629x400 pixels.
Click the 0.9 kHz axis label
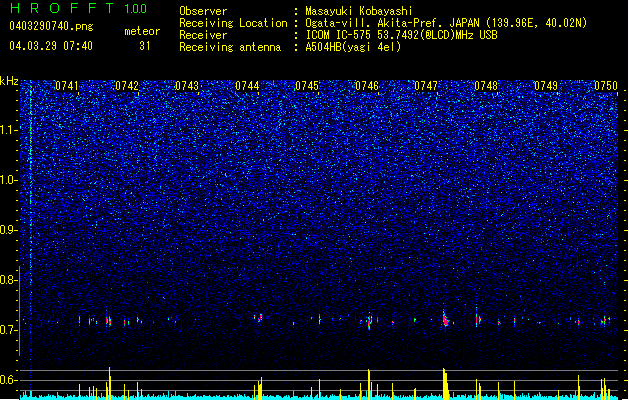click(8, 230)
